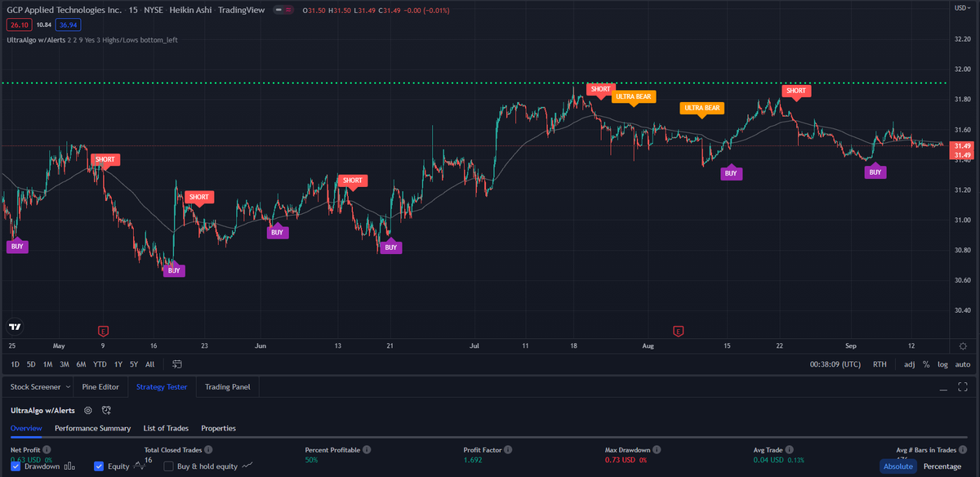Set time range to 1Y

coord(118,364)
